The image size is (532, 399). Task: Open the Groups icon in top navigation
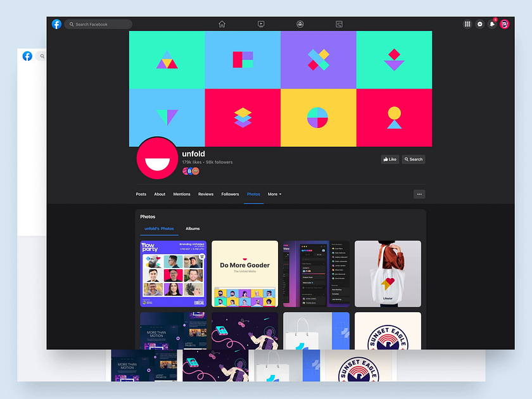click(300, 23)
